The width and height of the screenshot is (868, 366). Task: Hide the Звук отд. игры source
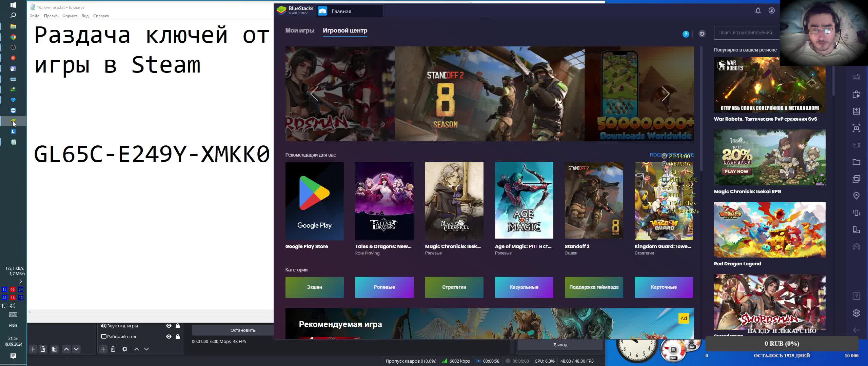169,326
